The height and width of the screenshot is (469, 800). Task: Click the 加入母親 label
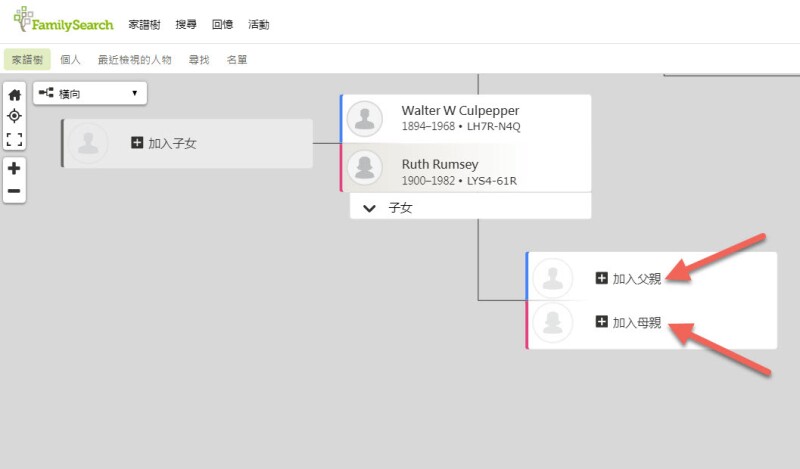637,323
